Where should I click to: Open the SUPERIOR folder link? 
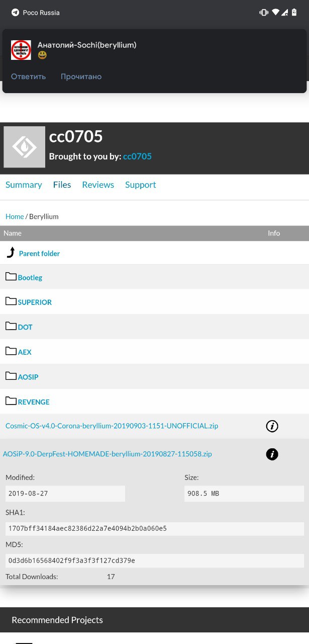35,302
